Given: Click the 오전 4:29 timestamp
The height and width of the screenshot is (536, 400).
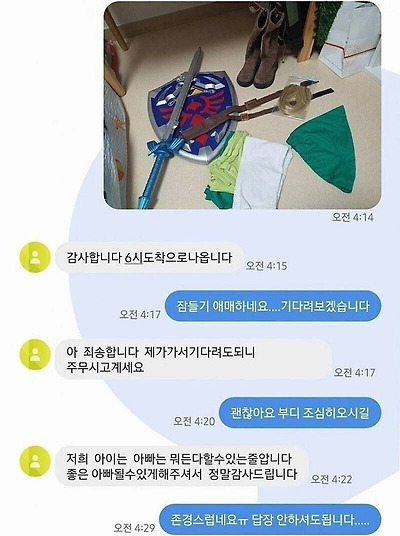Looking at the screenshot, I should pyautogui.click(x=134, y=527).
